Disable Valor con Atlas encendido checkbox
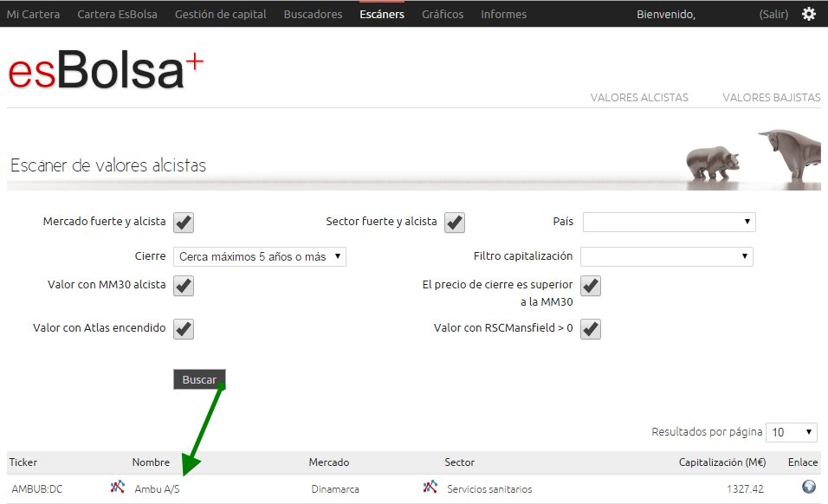Image resolution: width=828 pixels, height=504 pixels. pos(184,329)
